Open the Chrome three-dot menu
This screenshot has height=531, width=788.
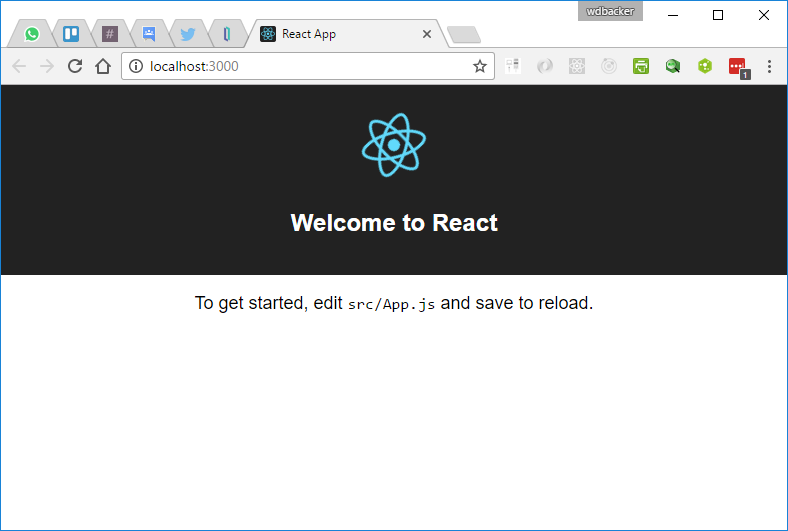click(769, 66)
